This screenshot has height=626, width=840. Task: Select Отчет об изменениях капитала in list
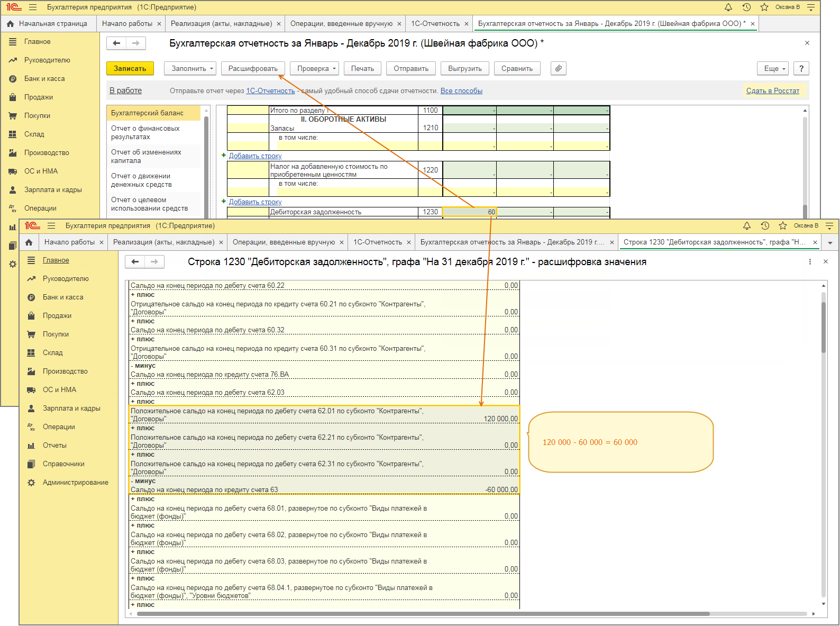point(153,157)
